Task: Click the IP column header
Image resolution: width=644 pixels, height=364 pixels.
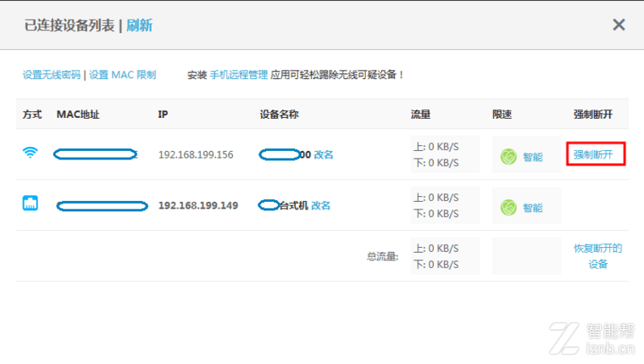Action: pyautogui.click(x=163, y=115)
